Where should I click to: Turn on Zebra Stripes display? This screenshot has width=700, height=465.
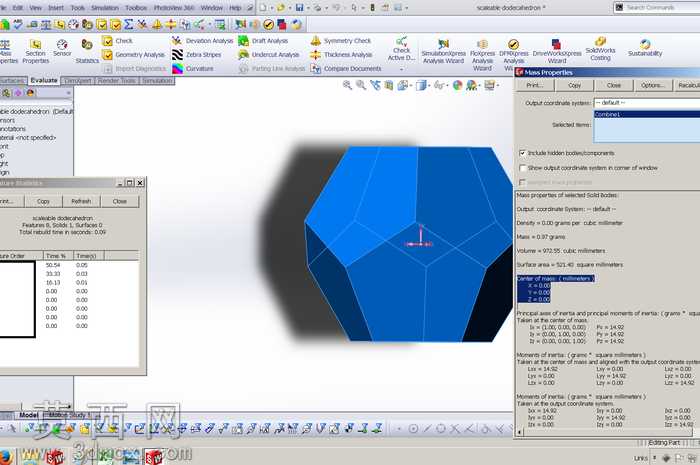tap(197, 54)
